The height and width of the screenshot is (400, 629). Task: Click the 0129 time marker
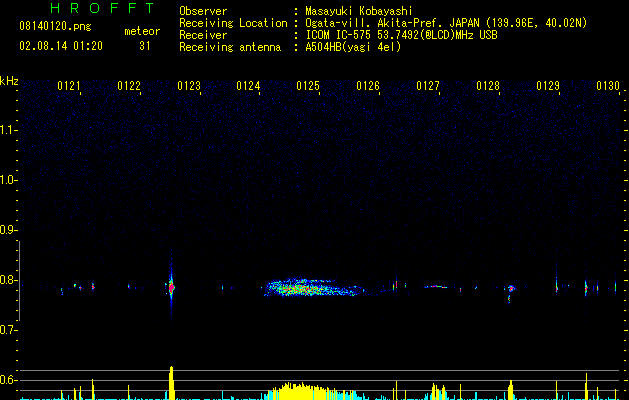pyautogui.click(x=548, y=86)
